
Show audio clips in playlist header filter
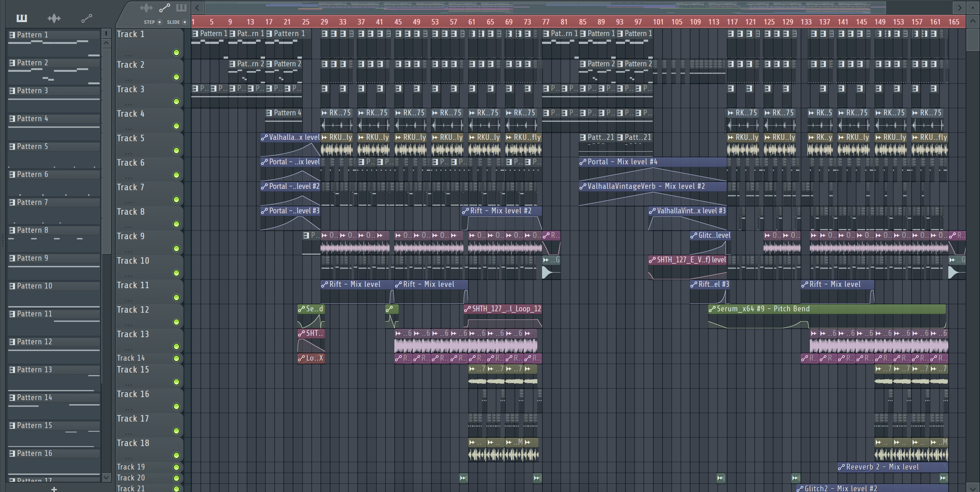tap(146, 7)
